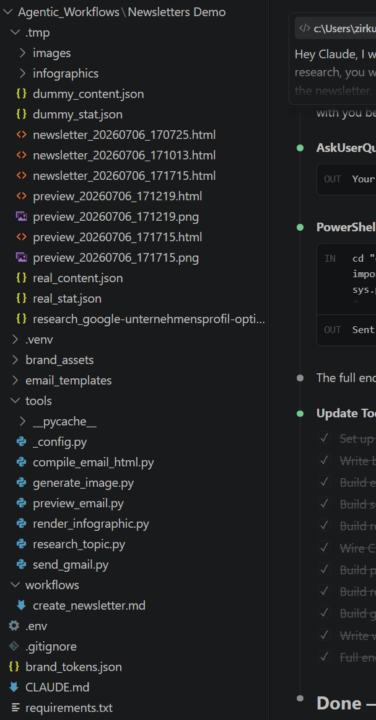Viewport: 376px width, 720px height.
Task: Click the Python icon next to send_gmail.py
Action: 21,564
